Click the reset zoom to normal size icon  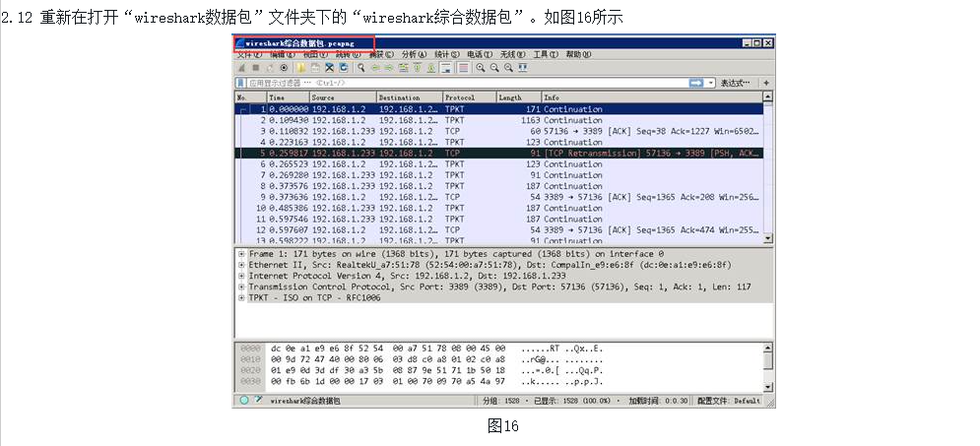[x=509, y=68]
